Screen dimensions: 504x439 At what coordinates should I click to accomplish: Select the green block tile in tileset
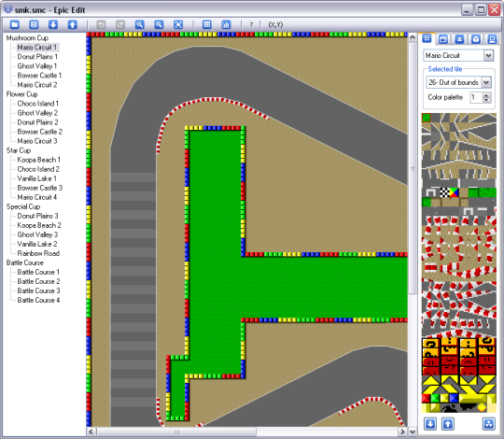(436, 399)
